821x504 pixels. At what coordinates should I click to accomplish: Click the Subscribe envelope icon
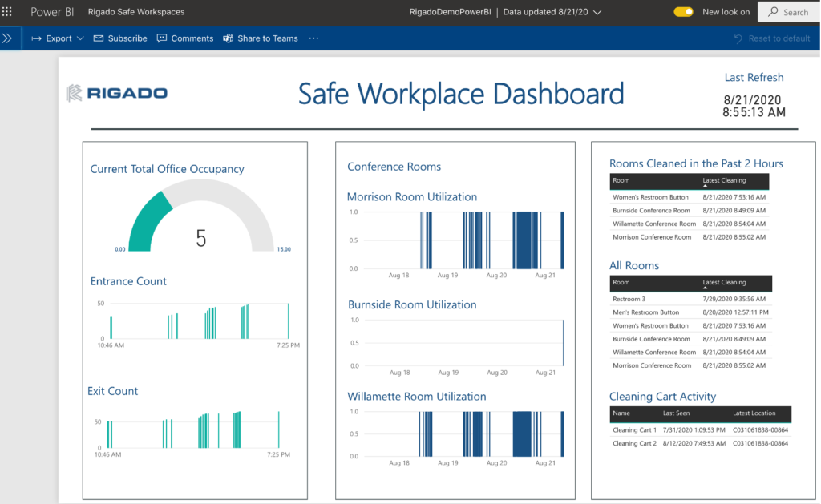coord(99,38)
